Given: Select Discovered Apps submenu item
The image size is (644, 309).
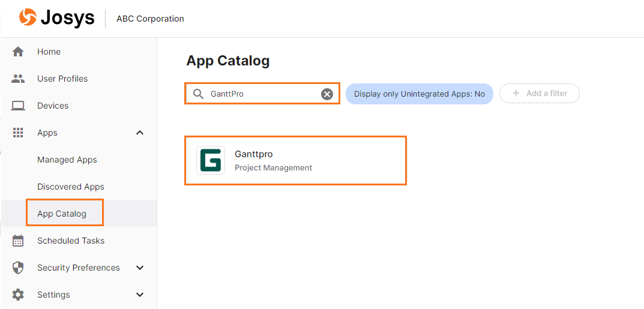Looking at the screenshot, I should click(x=71, y=187).
